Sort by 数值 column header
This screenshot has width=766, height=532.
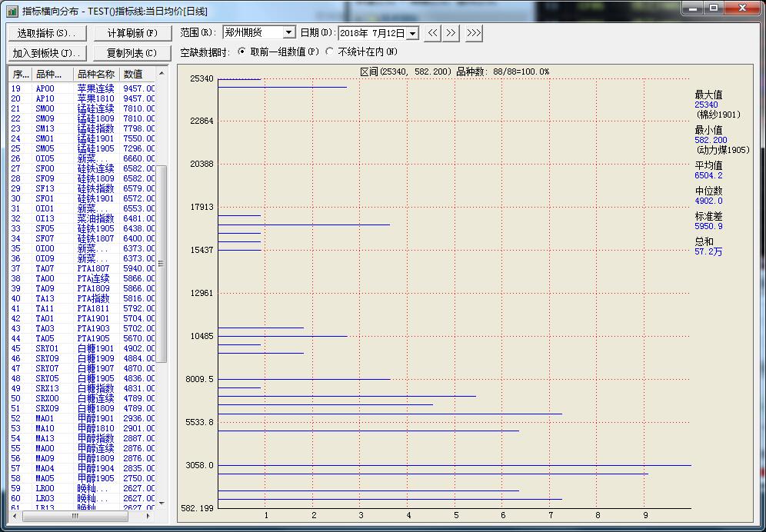pos(137,75)
